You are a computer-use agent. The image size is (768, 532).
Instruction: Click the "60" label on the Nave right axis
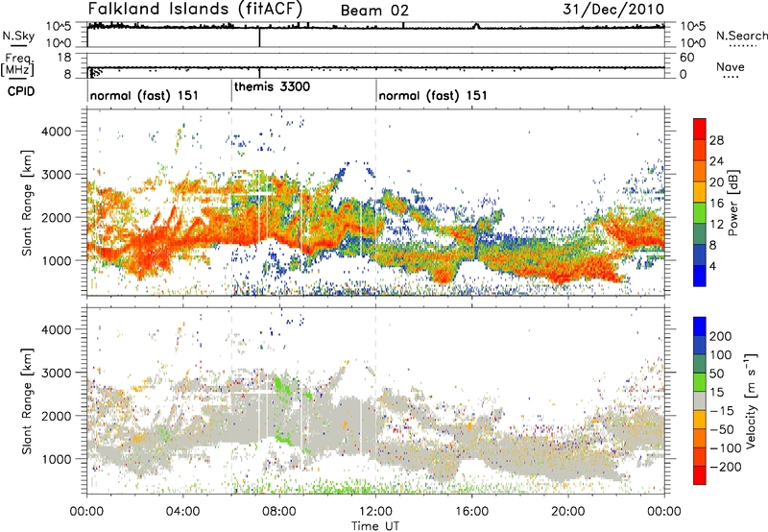pos(686,58)
